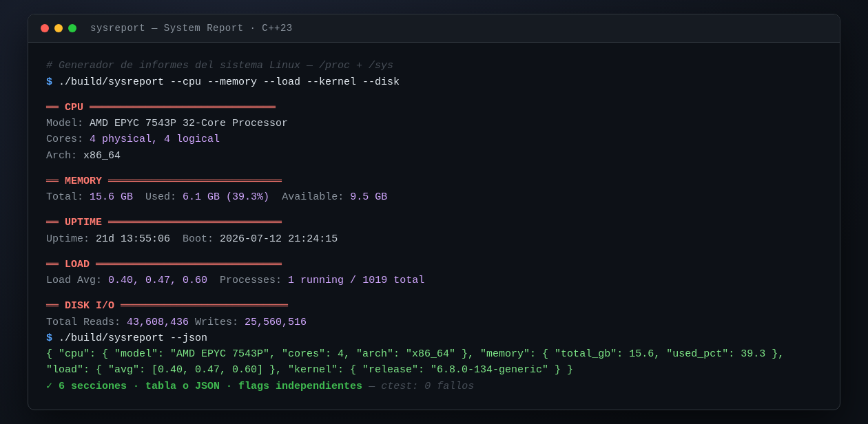Click the load average values '0.40, 0.47, 0.60'
868x424 pixels.
[158, 280]
